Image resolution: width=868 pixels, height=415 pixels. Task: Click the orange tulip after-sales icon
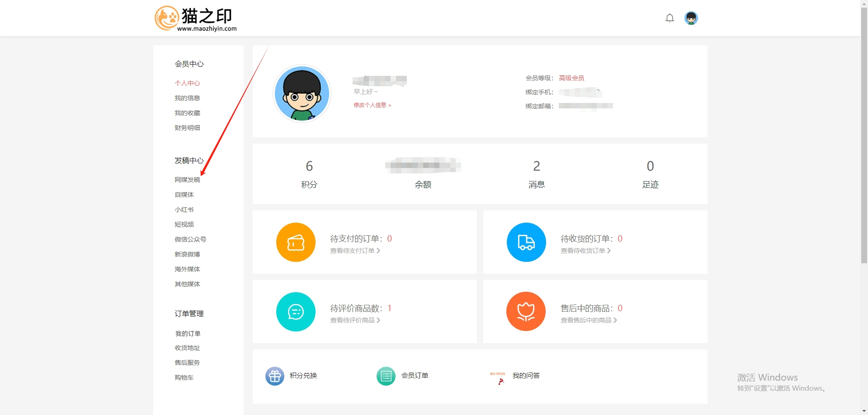tap(526, 312)
